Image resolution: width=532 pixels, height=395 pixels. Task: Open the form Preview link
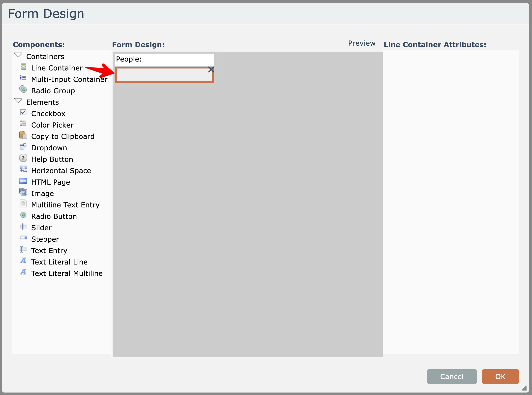pyautogui.click(x=361, y=43)
